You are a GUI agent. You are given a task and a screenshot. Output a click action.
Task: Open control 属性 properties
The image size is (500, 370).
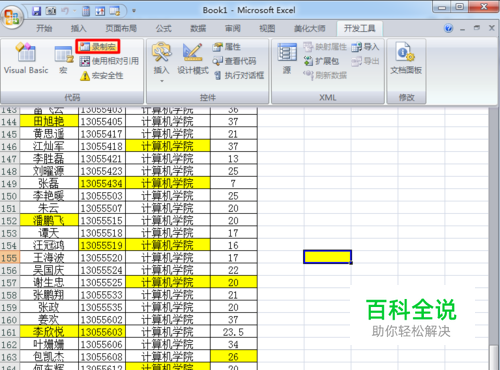(x=227, y=47)
